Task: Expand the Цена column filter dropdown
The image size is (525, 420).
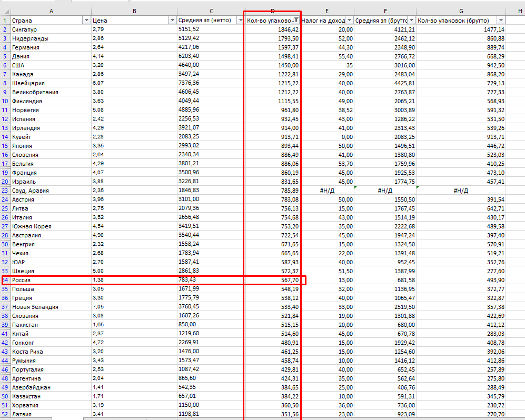Action: coord(172,20)
